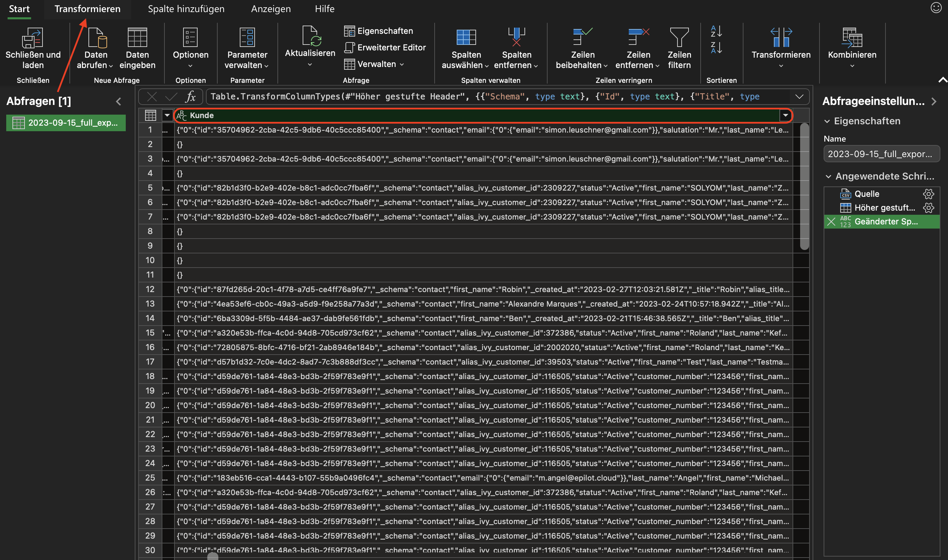Open filter dropdown of previous column
This screenshot has width=948, height=560.
click(167, 115)
